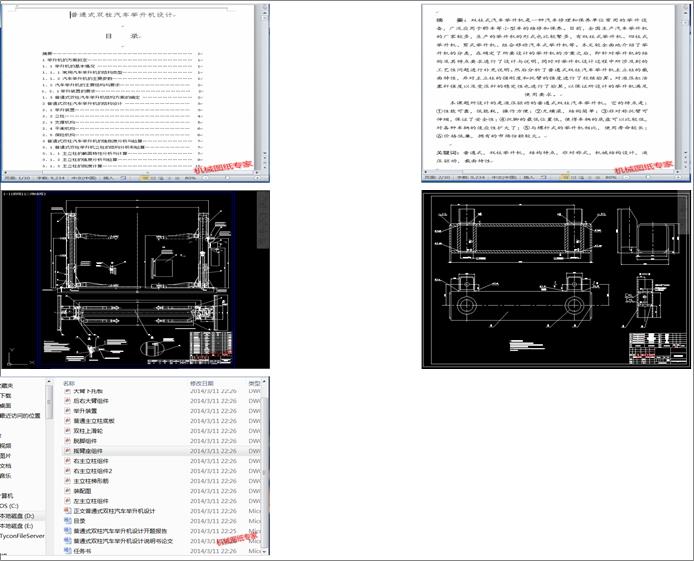Select the 左主立柱组件 DWG file icon
The image size is (694, 561).
coord(68,501)
